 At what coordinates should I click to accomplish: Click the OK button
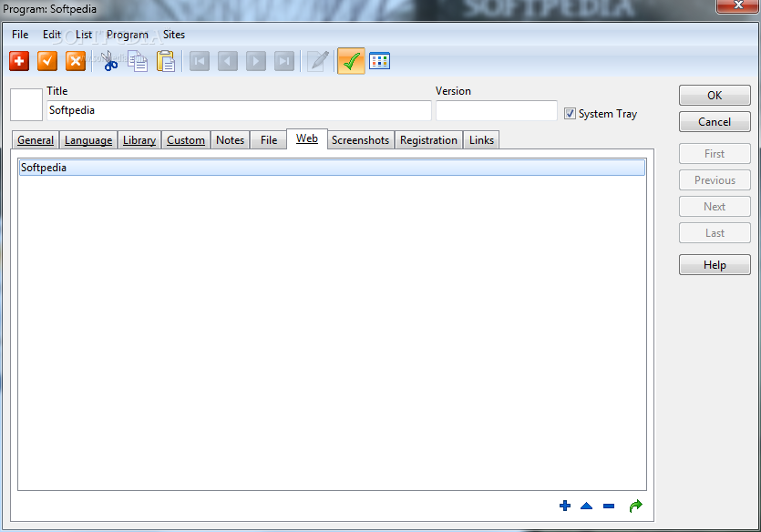pos(715,95)
